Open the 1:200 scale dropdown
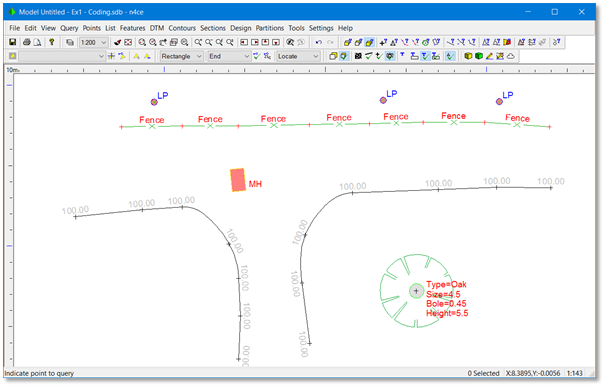The width and height of the screenshot is (605, 387). pyautogui.click(x=93, y=42)
